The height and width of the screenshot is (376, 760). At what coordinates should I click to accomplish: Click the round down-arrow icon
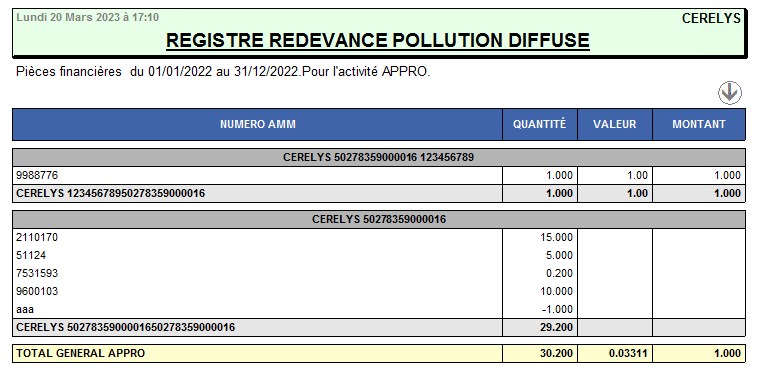[730, 93]
